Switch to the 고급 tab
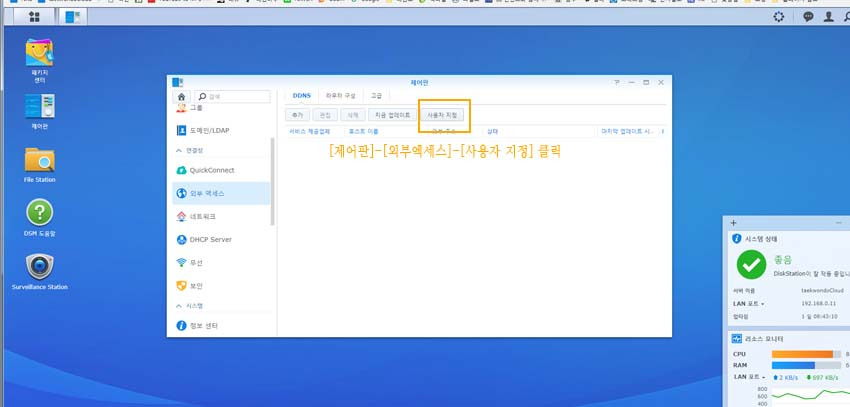 point(376,95)
